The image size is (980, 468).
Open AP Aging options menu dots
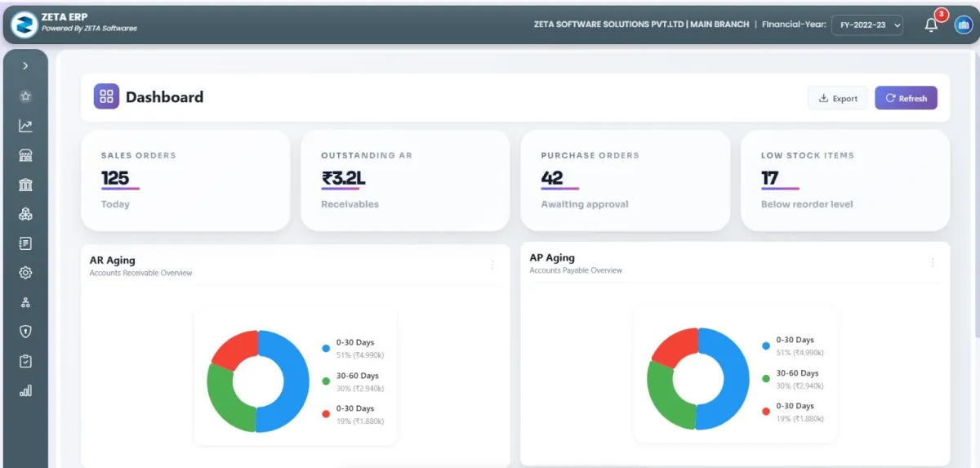(x=933, y=262)
